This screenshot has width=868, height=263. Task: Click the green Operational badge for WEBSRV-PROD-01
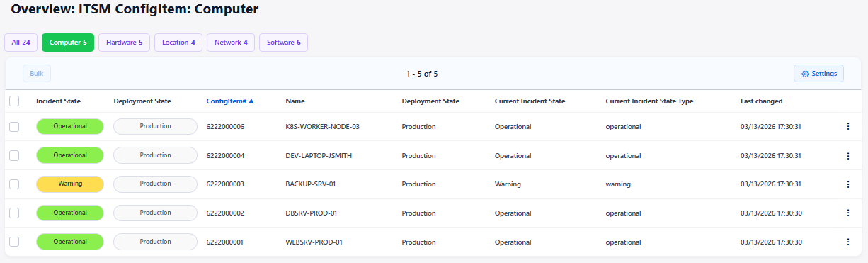70,242
